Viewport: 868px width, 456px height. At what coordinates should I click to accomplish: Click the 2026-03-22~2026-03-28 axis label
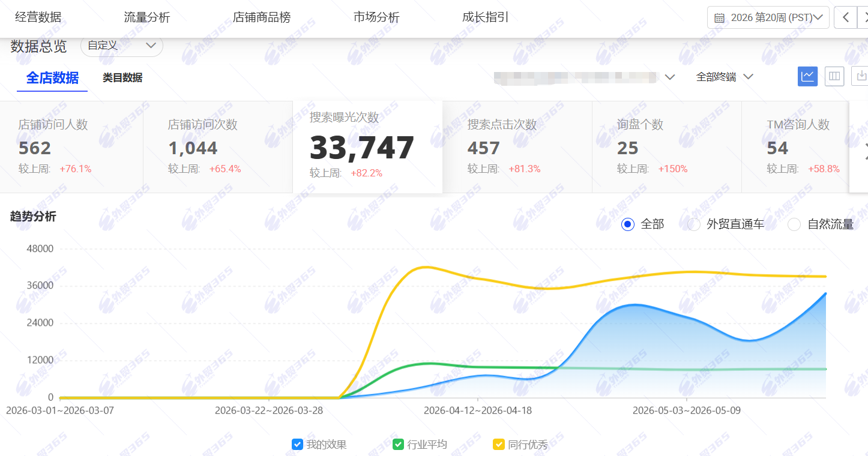pyautogui.click(x=269, y=411)
